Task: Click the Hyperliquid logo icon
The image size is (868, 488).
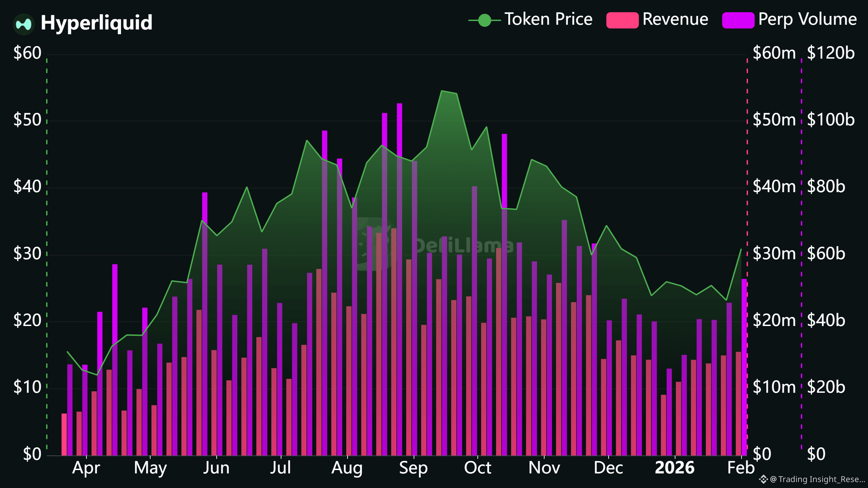Action: pyautogui.click(x=23, y=24)
